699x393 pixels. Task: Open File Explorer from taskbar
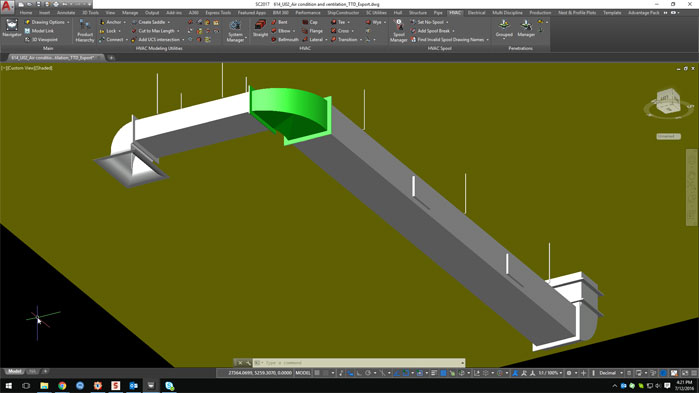[44, 385]
